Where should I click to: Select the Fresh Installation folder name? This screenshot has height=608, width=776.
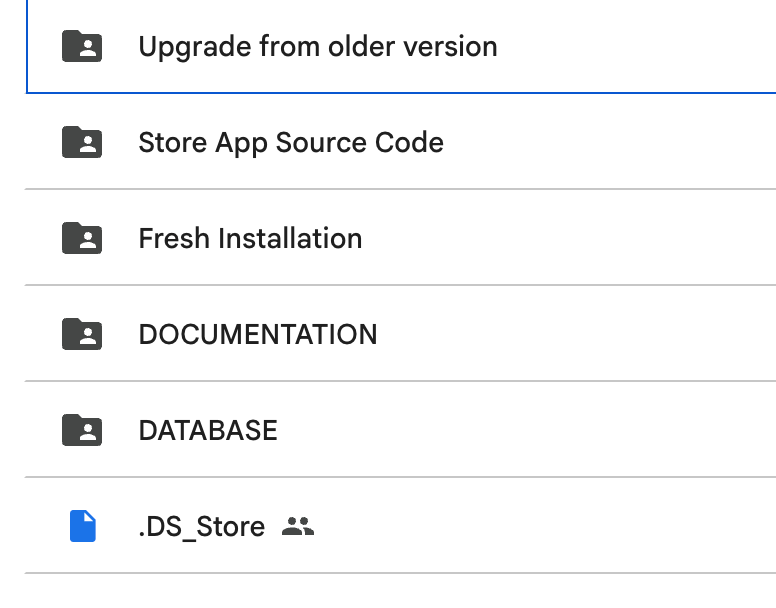coord(250,238)
